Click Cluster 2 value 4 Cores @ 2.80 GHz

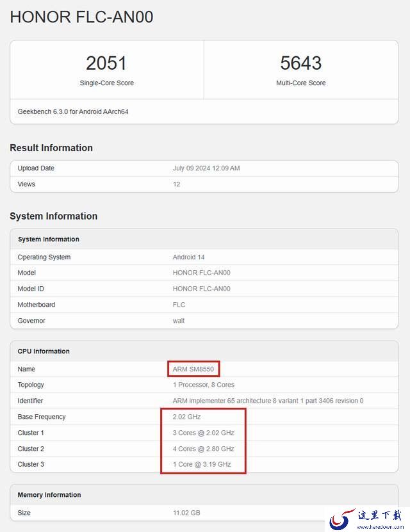203,449
